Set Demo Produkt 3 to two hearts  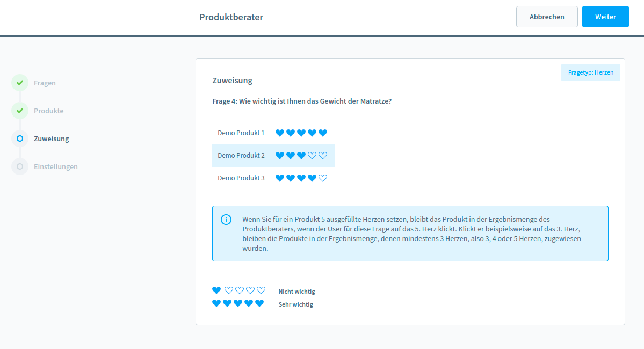291,178
